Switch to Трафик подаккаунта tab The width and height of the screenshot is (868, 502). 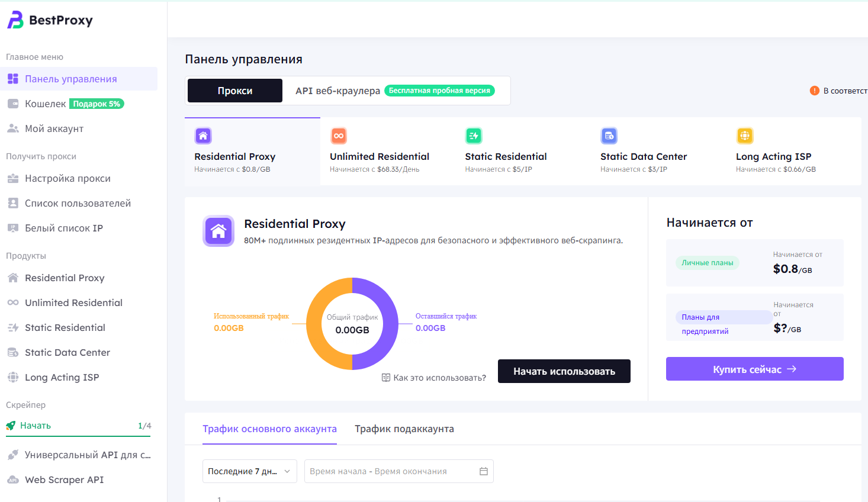404,429
